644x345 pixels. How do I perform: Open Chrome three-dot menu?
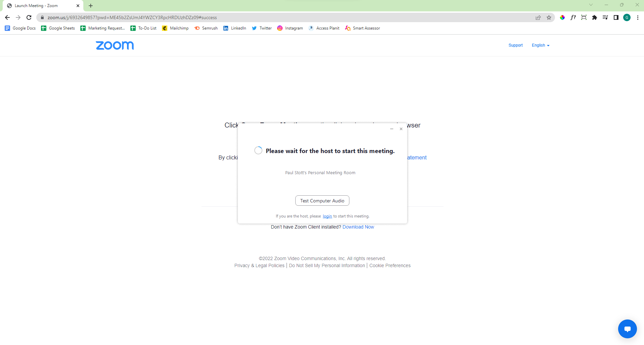pyautogui.click(x=638, y=17)
